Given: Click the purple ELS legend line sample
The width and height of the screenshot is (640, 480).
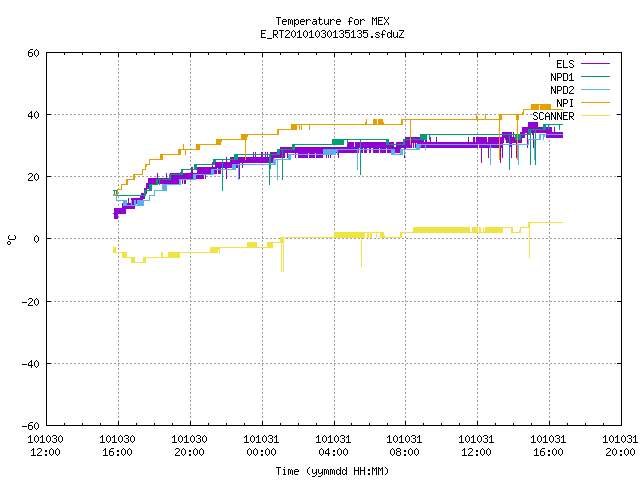Looking at the screenshot, I should pos(595,64).
